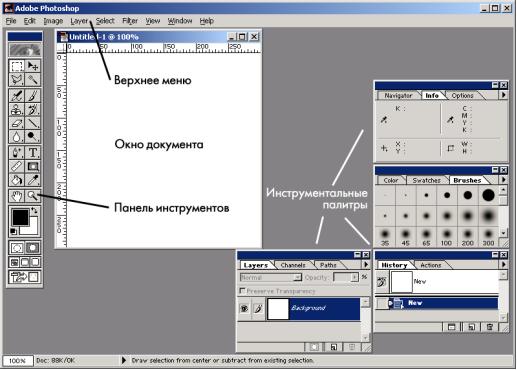Select the Zoom magnifier tool
The height and width of the screenshot is (370, 517).
33,196
